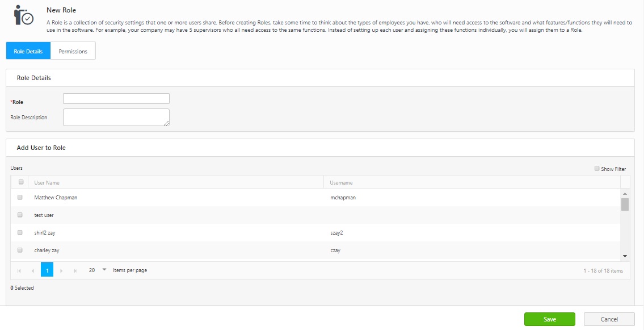Sort by Username column header
The width and height of the screenshot is (644, 330).
tap(342, 183)
